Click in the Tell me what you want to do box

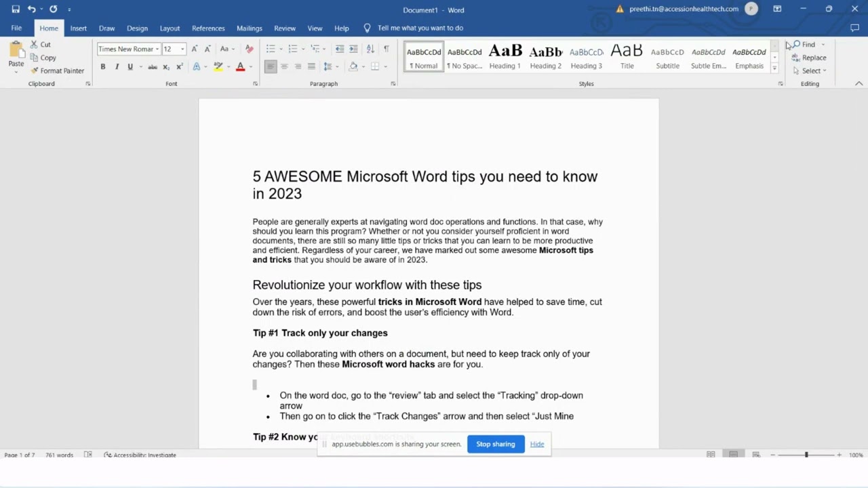pos(420,28)
